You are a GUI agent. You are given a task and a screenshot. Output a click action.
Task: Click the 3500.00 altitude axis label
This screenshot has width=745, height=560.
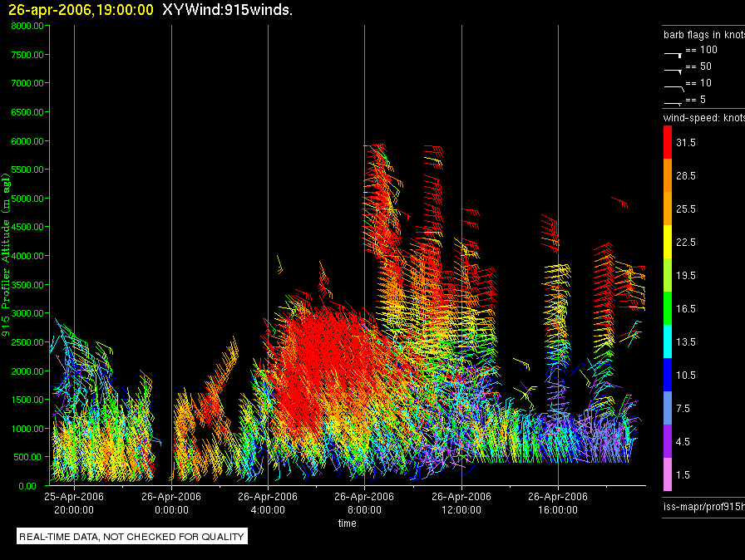point(27,285)
